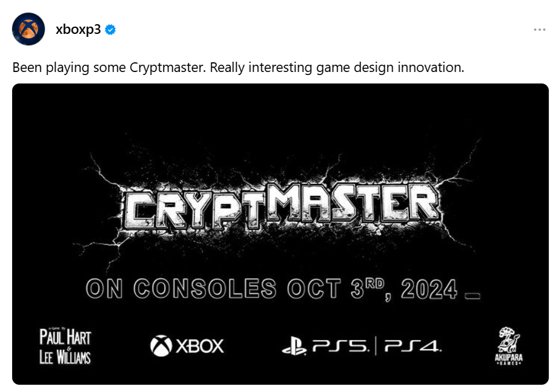
Task: Click "game design innovation" in the post
Action: tap(390, 67)
